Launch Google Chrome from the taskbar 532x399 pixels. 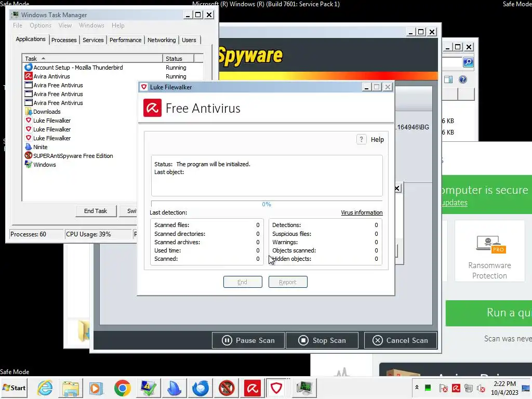point(122,388)
